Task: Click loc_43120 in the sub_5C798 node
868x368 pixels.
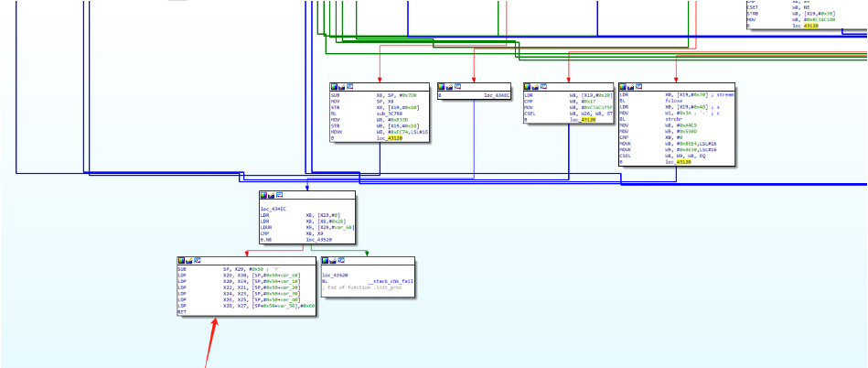Action: tap(390, 138)
